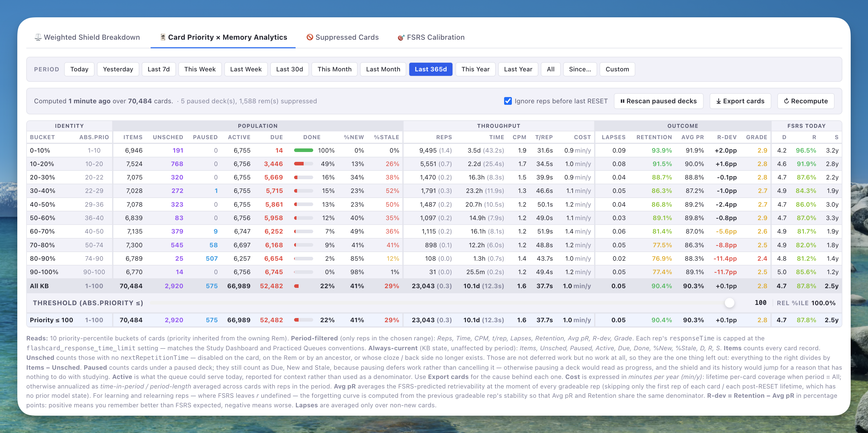Click the download arrow icon in Export cards
Image resolution: width=868 pixels, height=433 pixels.
pyautogui.click(x=718, y=101)
